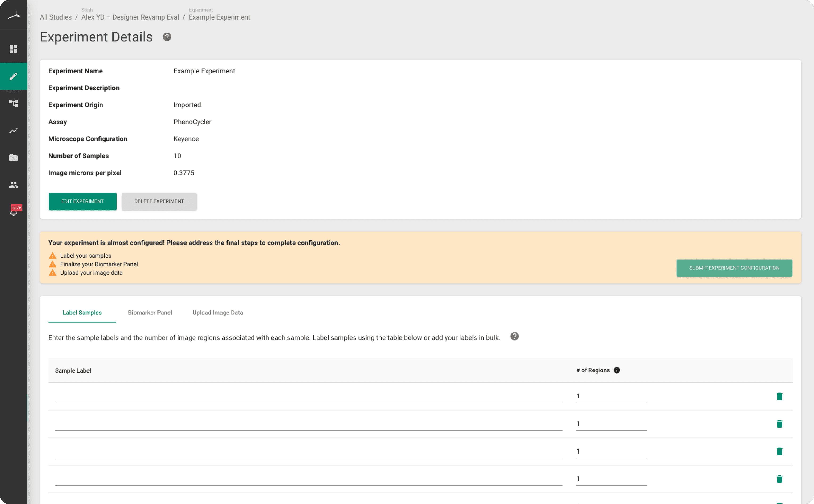Viewport: 814px width, 504px height.
Task: Go to All Studies breadcrumb
Action: (56, 17)
